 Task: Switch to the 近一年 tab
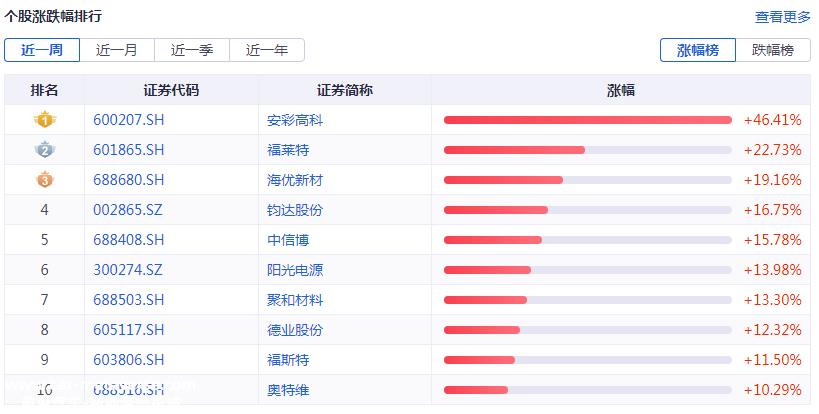267,50
